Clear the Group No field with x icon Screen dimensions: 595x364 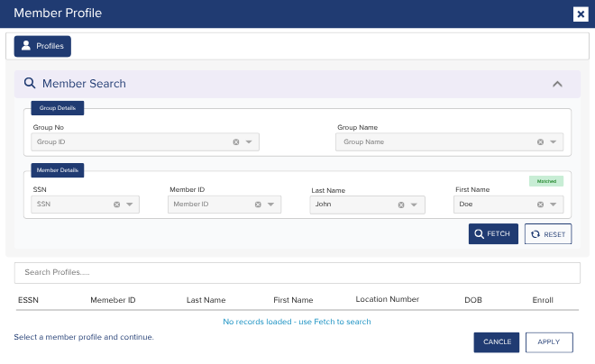(x=236, y=141)
